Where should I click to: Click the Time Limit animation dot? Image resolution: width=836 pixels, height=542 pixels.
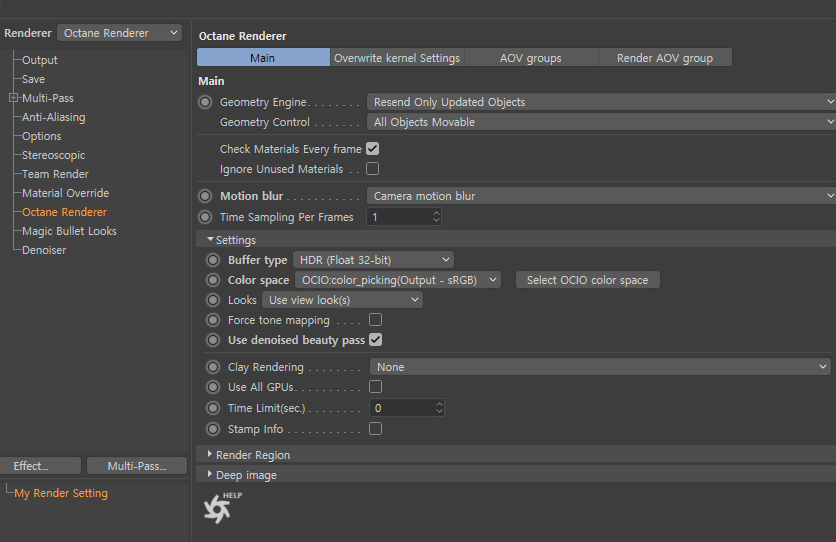[x=213, y=408]
